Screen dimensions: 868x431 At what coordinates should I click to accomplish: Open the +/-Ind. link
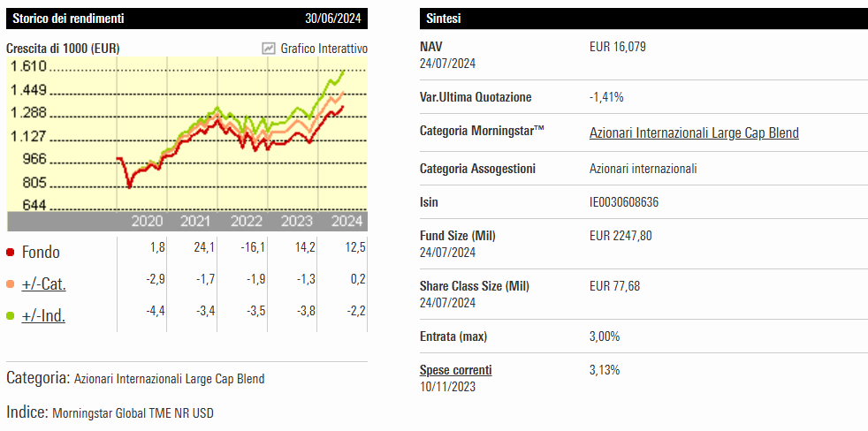click(x=43, y=315)
